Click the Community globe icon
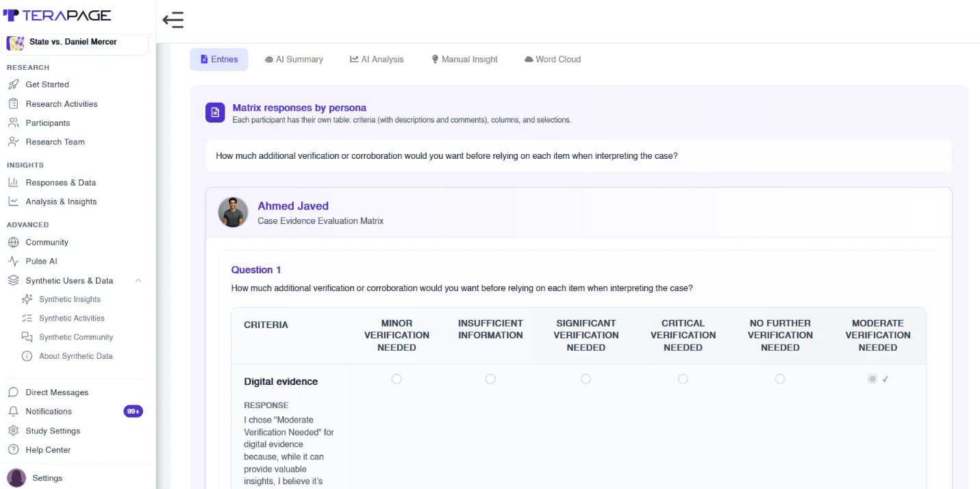This screenshot has width=980, height=489. click(x=13, y=242)
